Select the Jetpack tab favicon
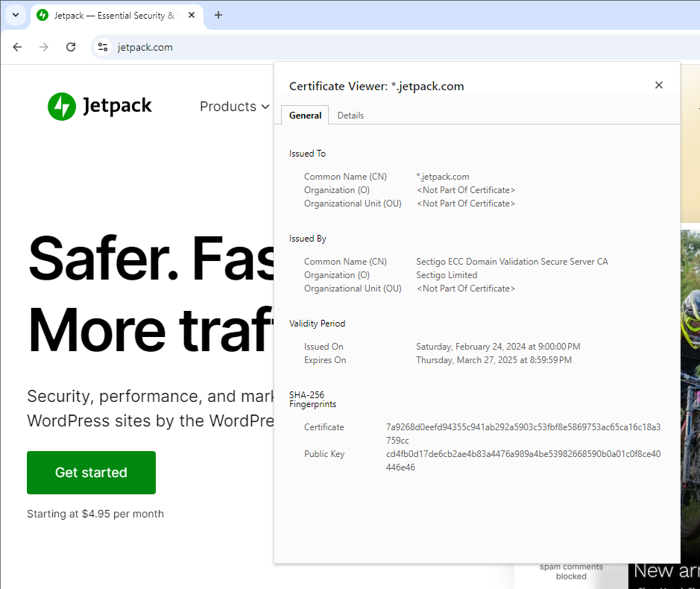 (x=42, y=15)
